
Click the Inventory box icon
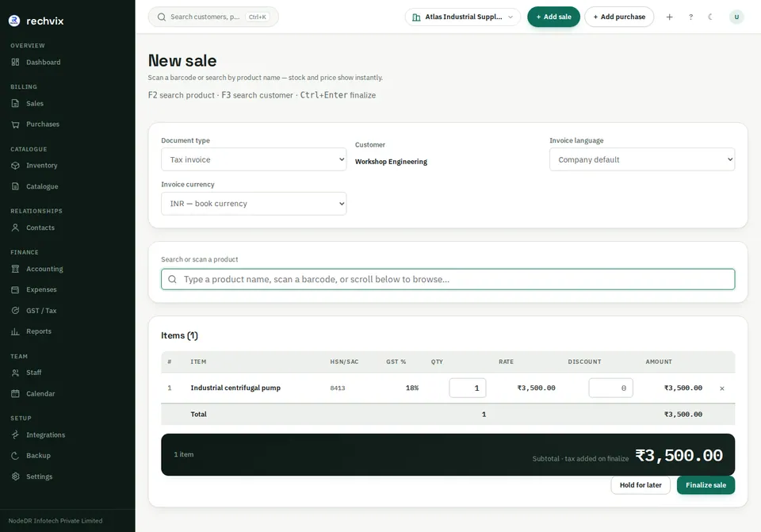tap(16, 166)
